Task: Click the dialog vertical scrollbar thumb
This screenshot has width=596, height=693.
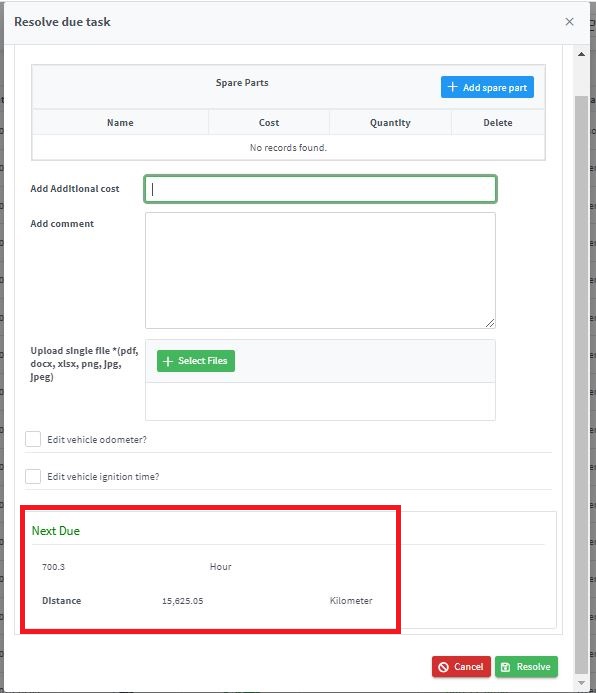Action: 581,385
